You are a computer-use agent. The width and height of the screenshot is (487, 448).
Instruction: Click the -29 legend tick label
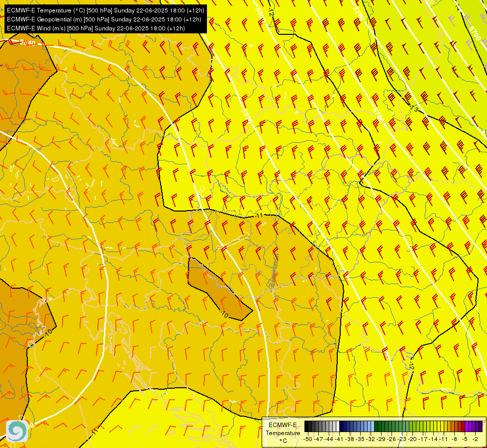point(381,439)
